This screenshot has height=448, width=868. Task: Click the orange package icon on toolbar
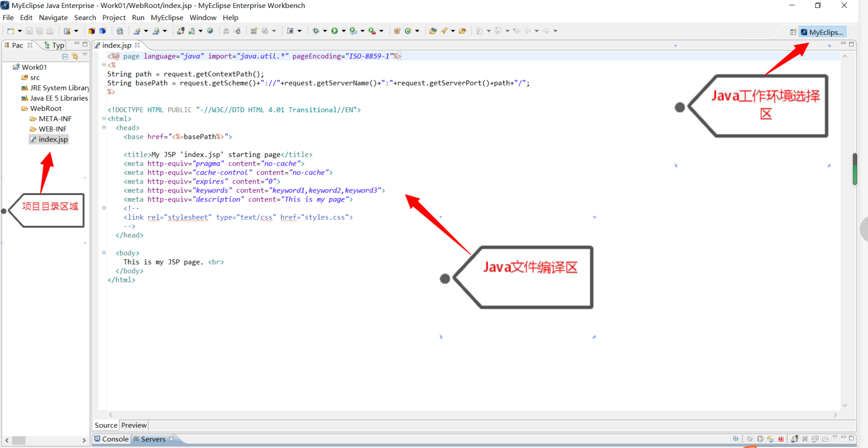92,31
